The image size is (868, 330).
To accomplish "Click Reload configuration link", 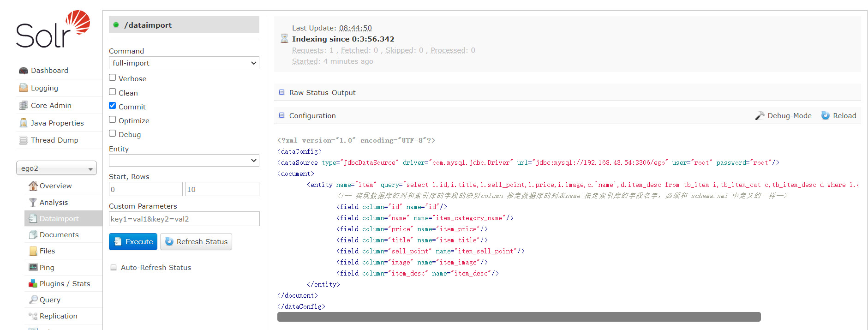I will click(838, 115).
